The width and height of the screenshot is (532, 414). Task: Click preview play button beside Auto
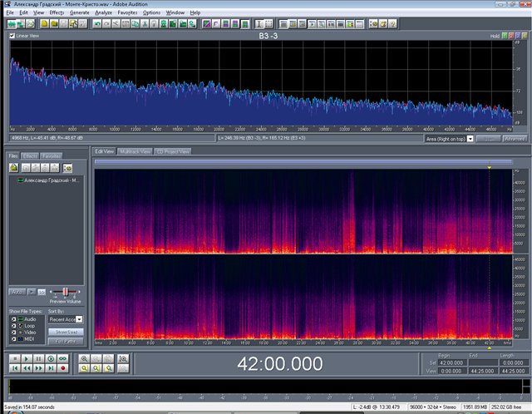coord(30,292)
